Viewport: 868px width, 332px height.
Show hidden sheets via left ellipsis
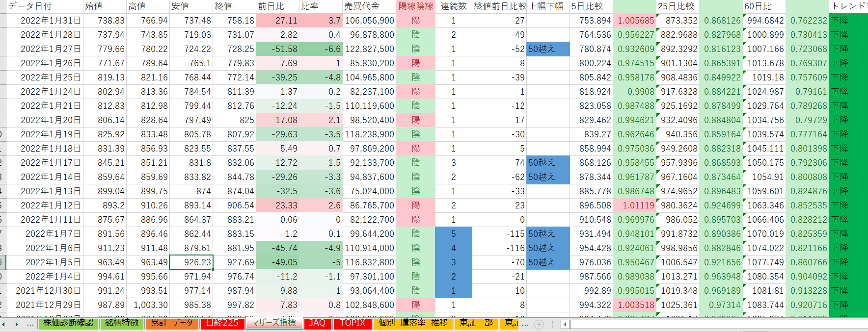tap(30, 324)
